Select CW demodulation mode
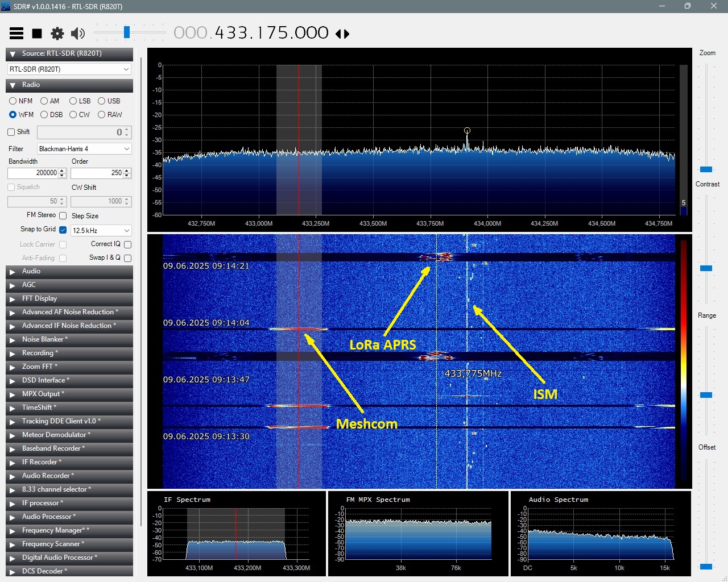728x582 pixels. coord(73,115)
